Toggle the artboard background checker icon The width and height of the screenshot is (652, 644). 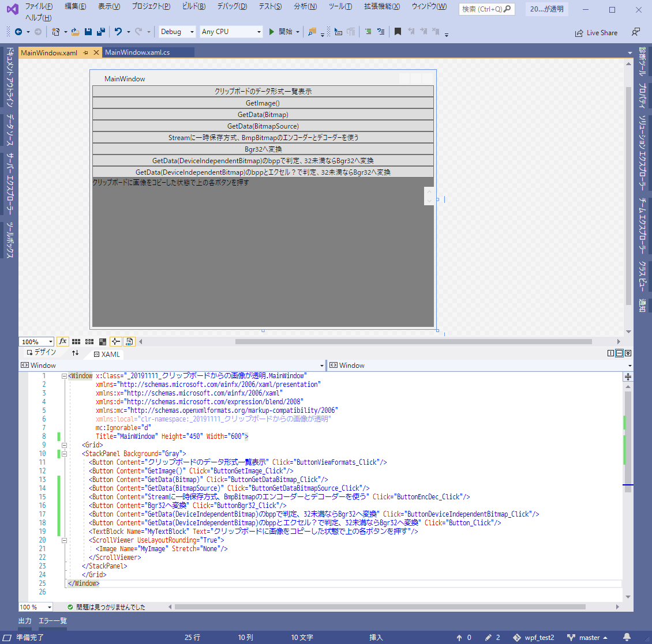(x=103, y=341)
